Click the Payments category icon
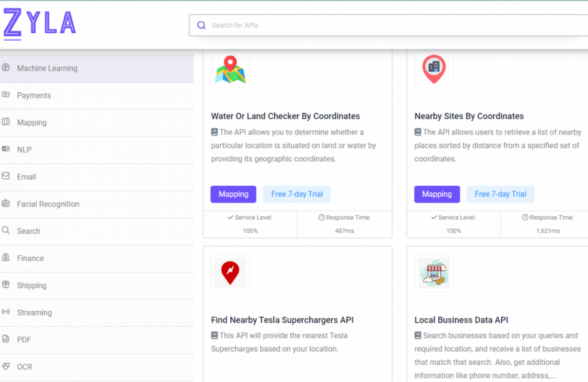 tap(6, 95)
